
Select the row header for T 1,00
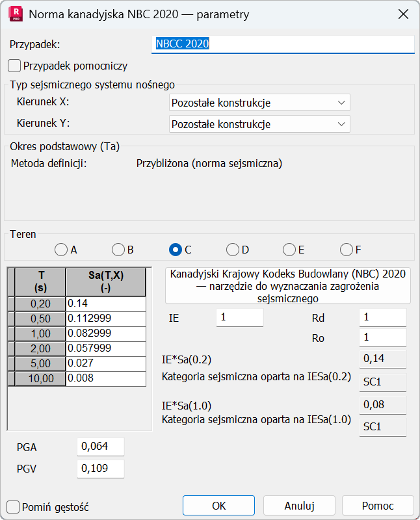click(x=40, y=333)
